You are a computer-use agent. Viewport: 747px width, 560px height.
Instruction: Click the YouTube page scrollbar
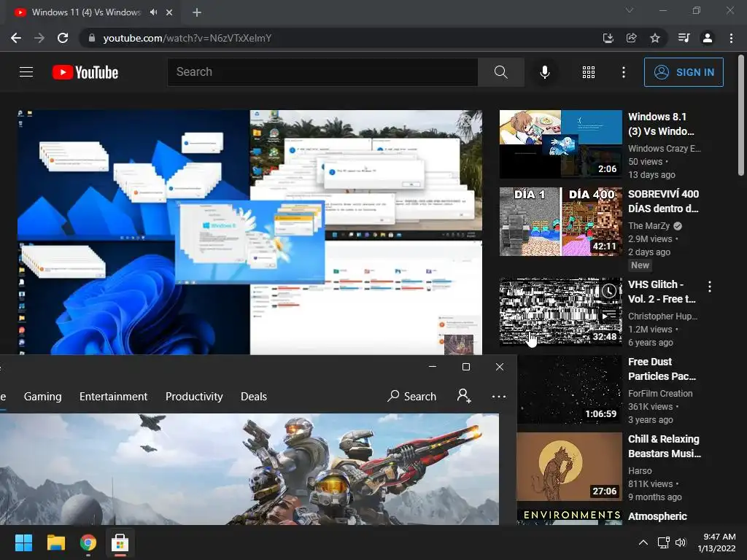point(741,116)
